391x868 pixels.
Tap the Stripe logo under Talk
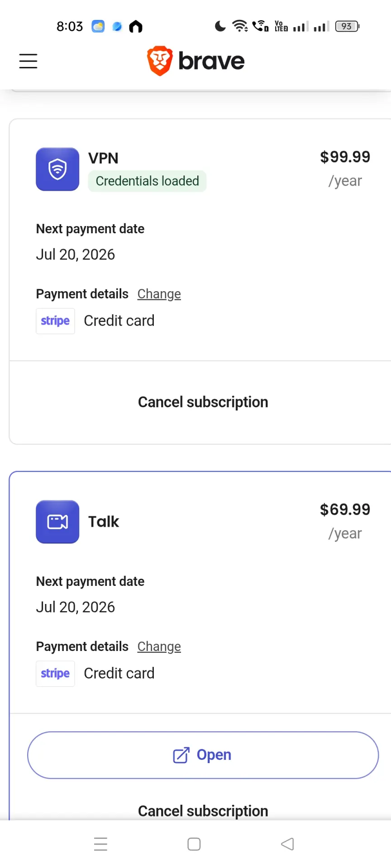pyautogui.click(x=55, y=674)
